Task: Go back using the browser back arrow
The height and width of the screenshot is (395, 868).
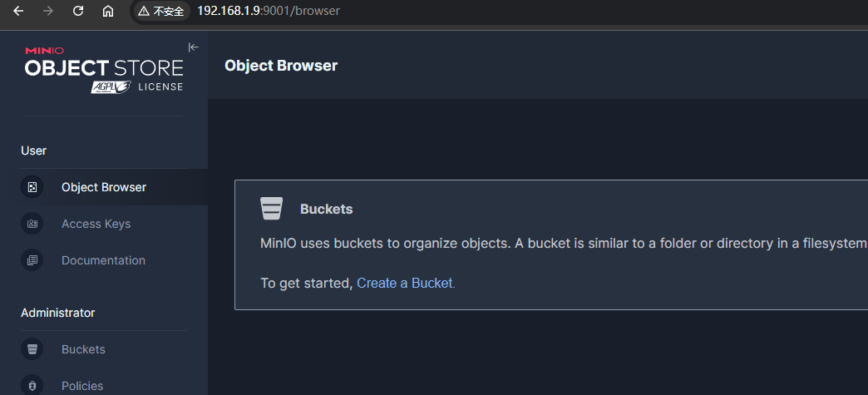Action: click(x=18, y=12)
